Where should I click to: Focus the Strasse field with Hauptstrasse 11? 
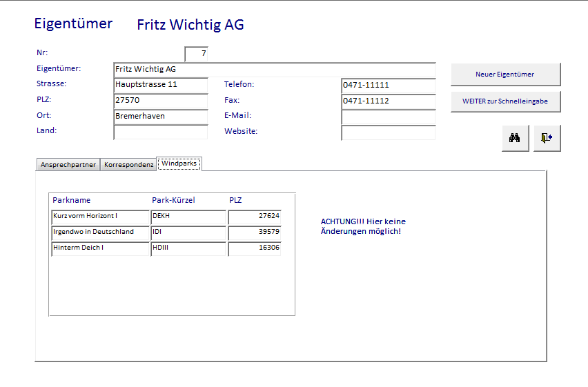pos(160,85)
